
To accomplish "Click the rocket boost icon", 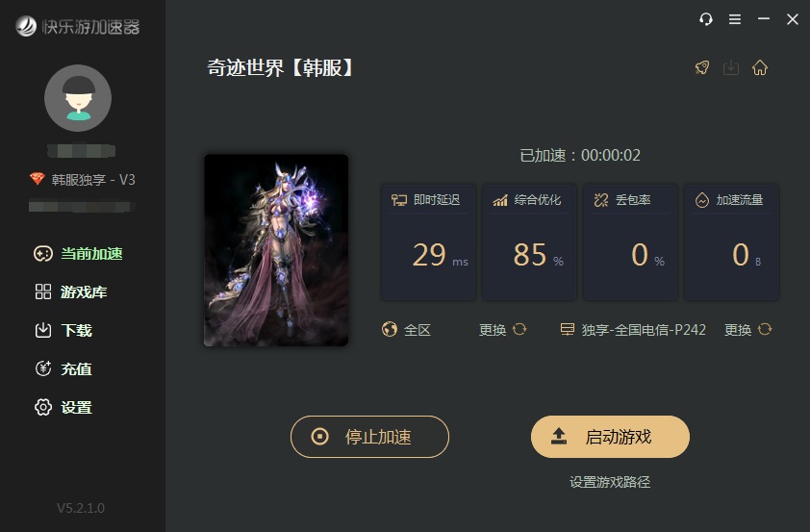I will point(702,67).
